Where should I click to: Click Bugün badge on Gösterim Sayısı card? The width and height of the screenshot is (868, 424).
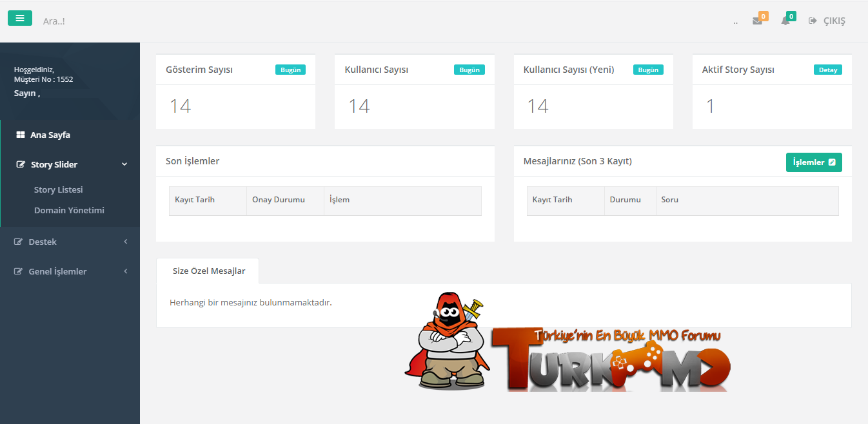pyautogui.click(x=290, y=70)
